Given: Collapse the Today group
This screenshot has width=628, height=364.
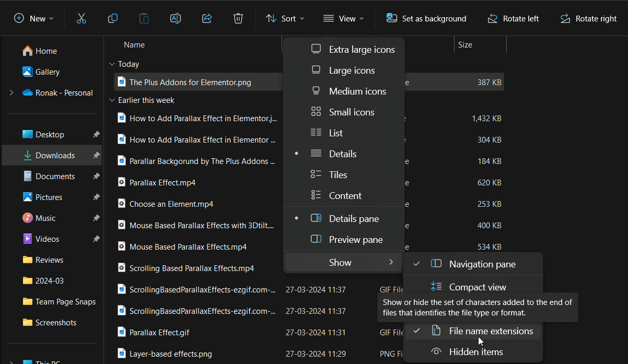Looking at the screenshot, I should point(112,64).
